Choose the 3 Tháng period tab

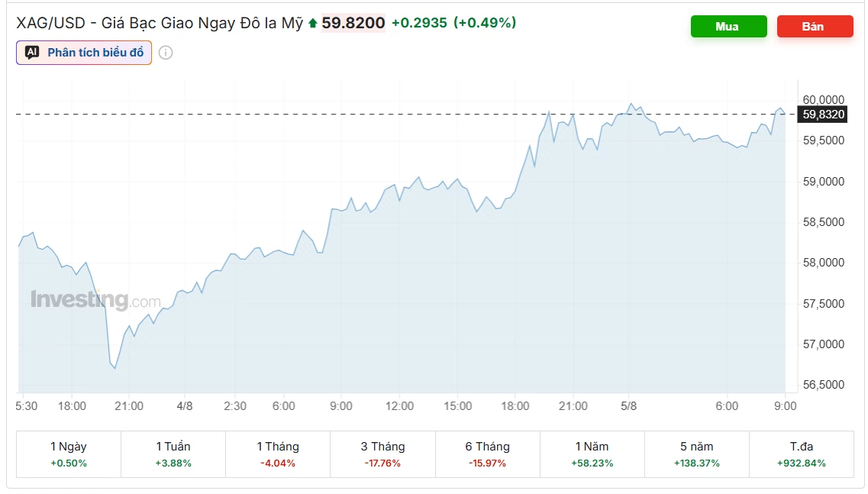pyautogui.click(x=382, y=454)
